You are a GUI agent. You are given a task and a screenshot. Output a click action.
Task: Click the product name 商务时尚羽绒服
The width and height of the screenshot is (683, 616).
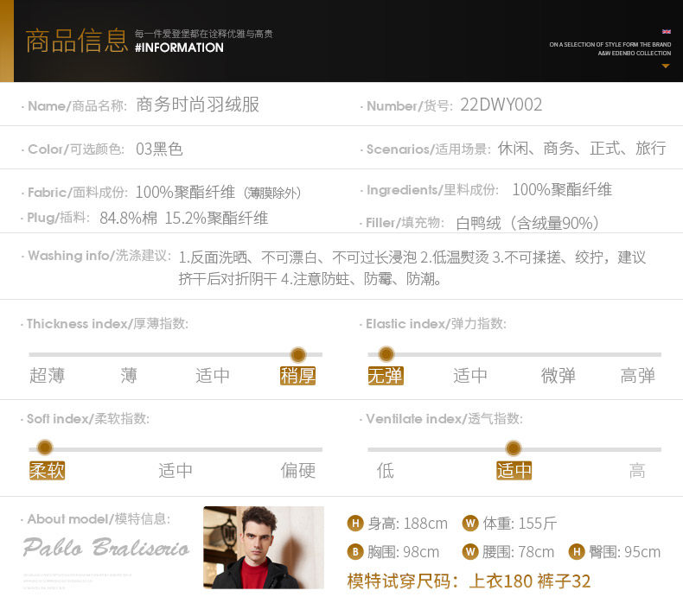198,105
